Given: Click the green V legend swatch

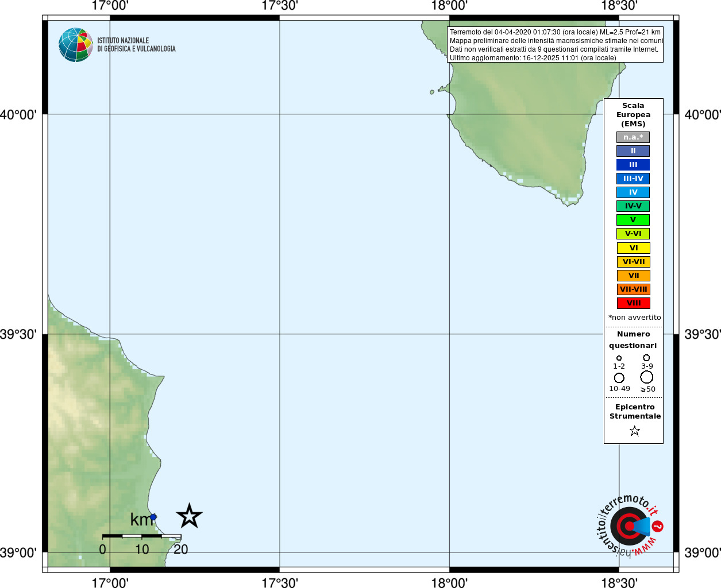Looking at the screenshot, I should coord(633,220).
